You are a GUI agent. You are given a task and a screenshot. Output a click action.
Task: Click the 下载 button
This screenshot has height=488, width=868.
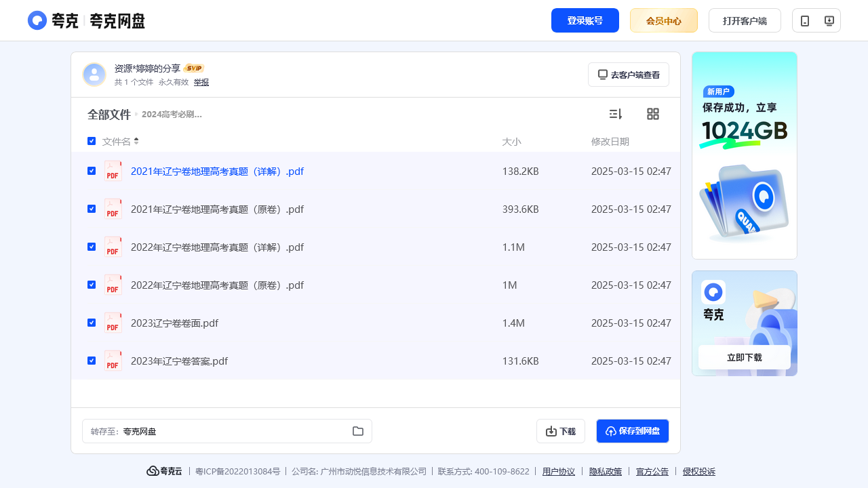point(561,431)
